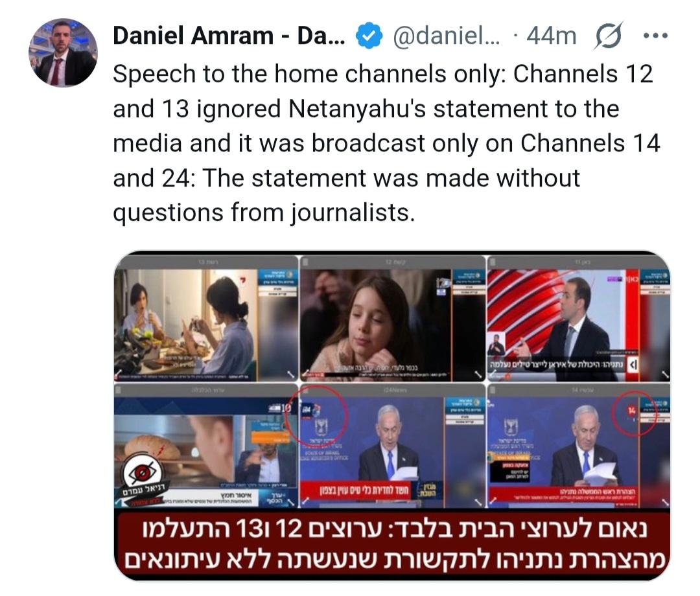Open Daniel Amram's profile avatar
The image size is (700, 596).
63,52
